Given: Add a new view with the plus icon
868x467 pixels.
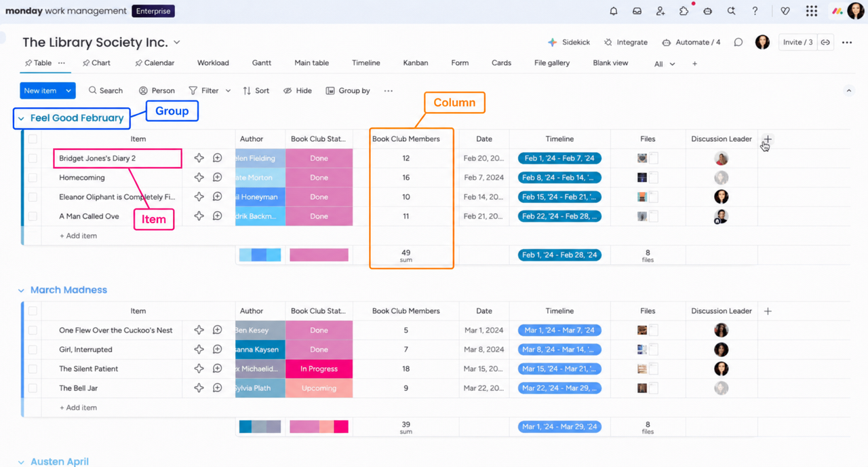Looking at the screenshot, I should (x=694, y=64).
